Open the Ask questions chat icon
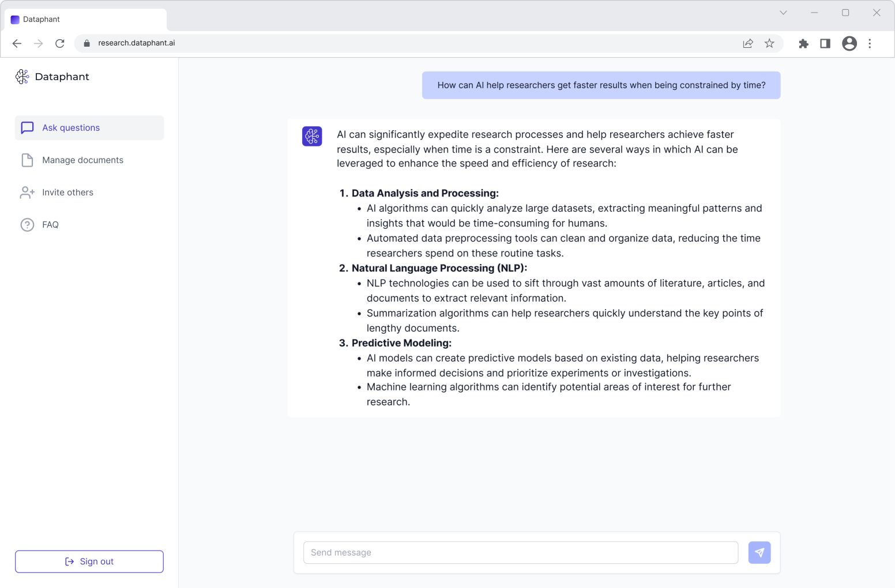Image resolution: width=895 pixels, height=588 pixels. point(27,127)
